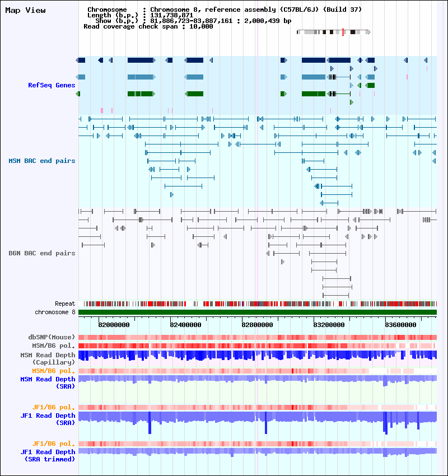This screenshot has height=476, width=448.
Task: Click the dbSNP(Mouse) density band
Action: tap(258, 337)
